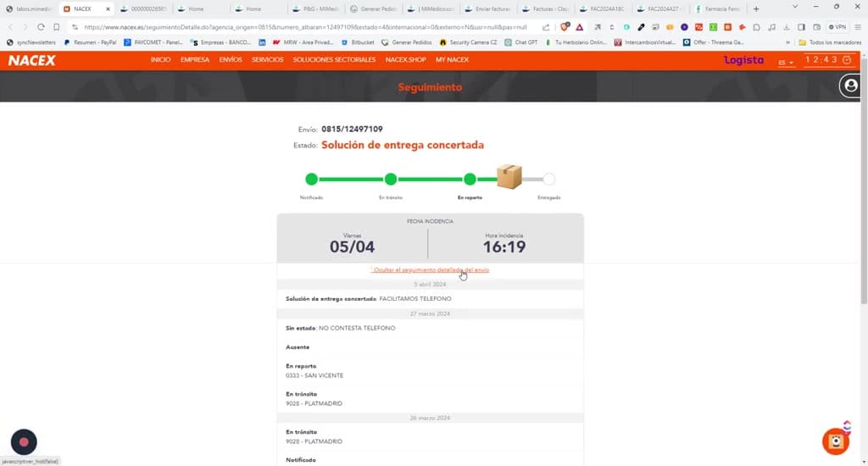This screenshot has height=466, width=868.
Task: Switch to the Generar Pedido tab
Action: pos(374,8)
